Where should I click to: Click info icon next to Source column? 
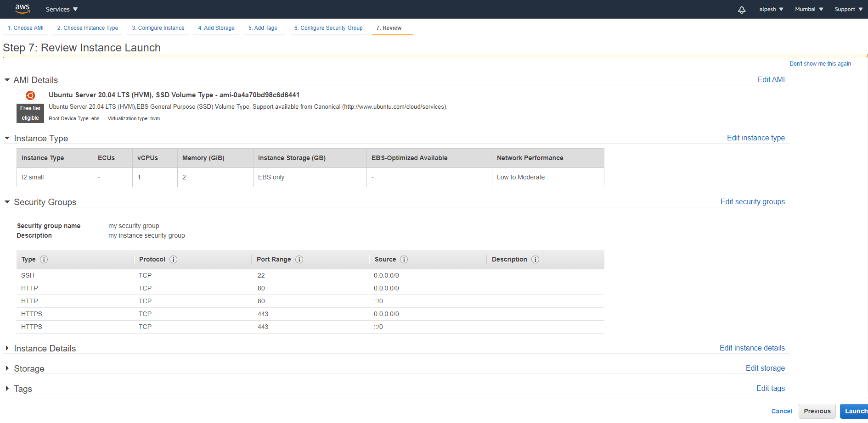point(404,260)
